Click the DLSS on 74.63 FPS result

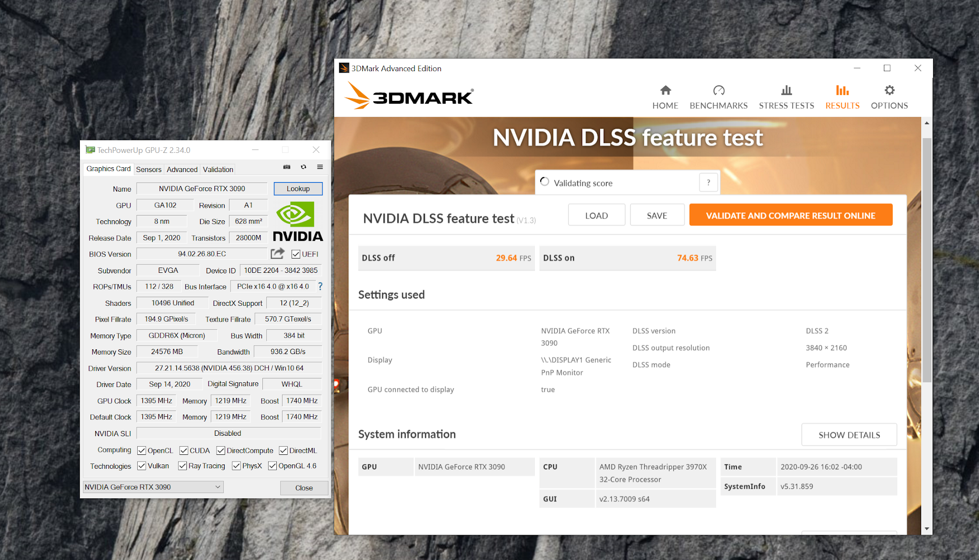point(628,258)
